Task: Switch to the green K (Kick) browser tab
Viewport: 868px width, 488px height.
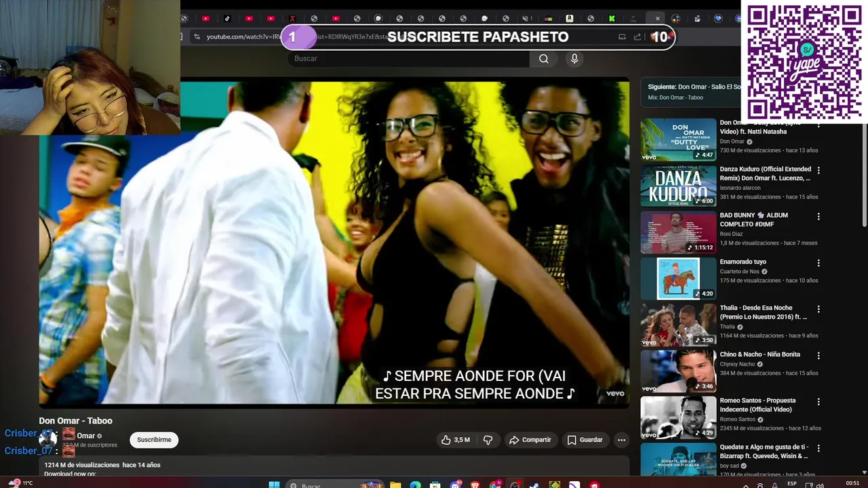Action: (x=612, y=18)
